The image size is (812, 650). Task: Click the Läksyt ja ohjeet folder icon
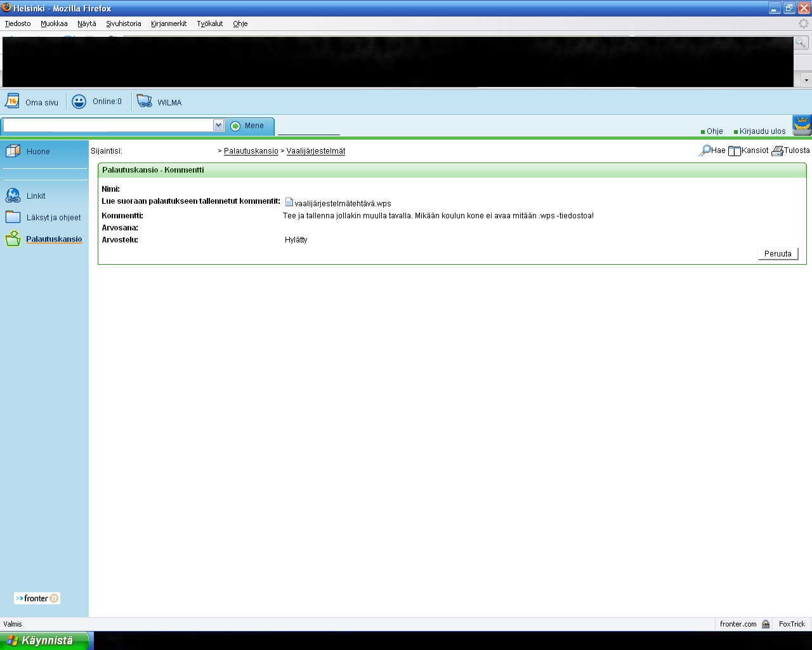click(x=13, y=217)
